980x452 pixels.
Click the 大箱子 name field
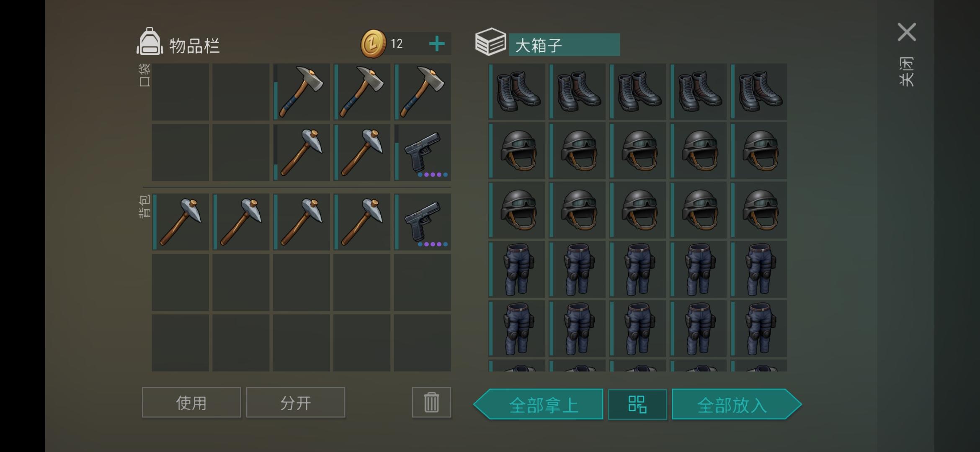[x=564, y=45]
